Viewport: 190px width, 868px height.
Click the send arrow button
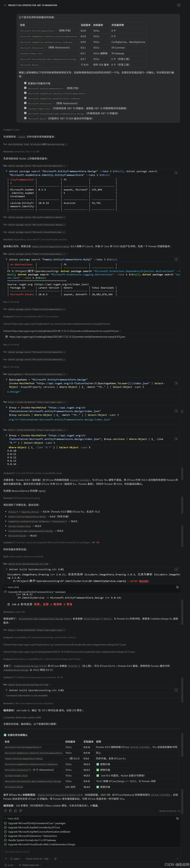(x=178, y=859)
